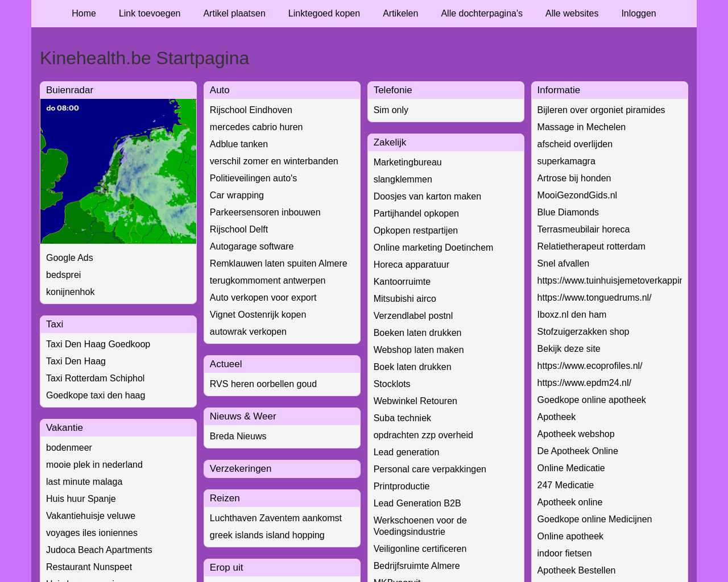
Task: Open Webshop laten maken link
Action: pos(419,350)
